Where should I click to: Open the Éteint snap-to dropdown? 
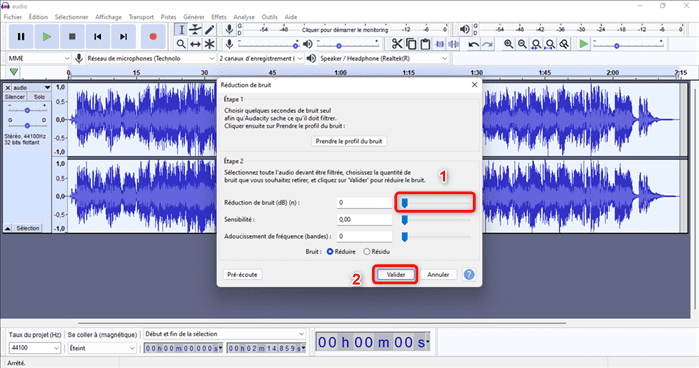click(102, 348)
